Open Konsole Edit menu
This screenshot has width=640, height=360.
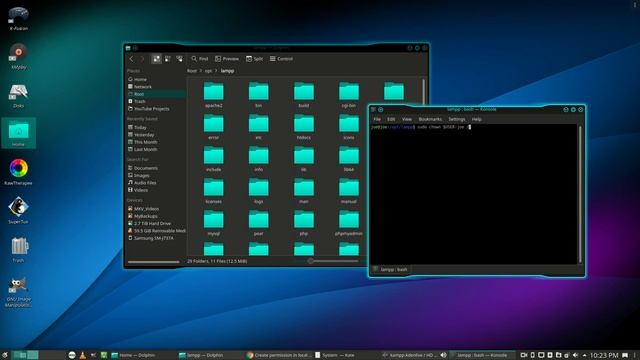(391, 119)
